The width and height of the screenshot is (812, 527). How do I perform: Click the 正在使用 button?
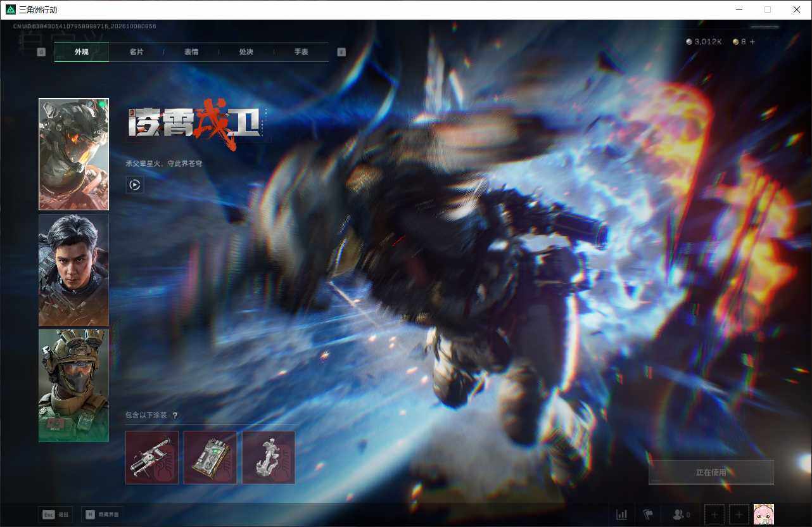711,472
